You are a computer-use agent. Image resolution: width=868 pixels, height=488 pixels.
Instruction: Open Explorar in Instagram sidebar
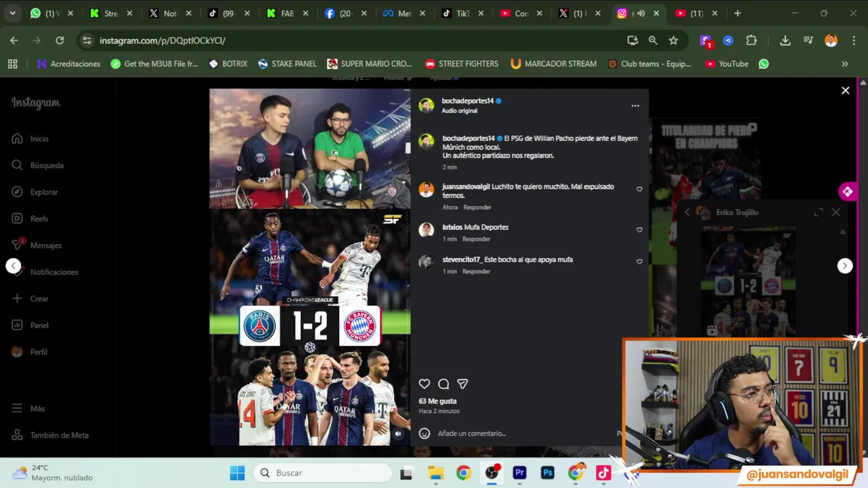click(x=35, y=192)
